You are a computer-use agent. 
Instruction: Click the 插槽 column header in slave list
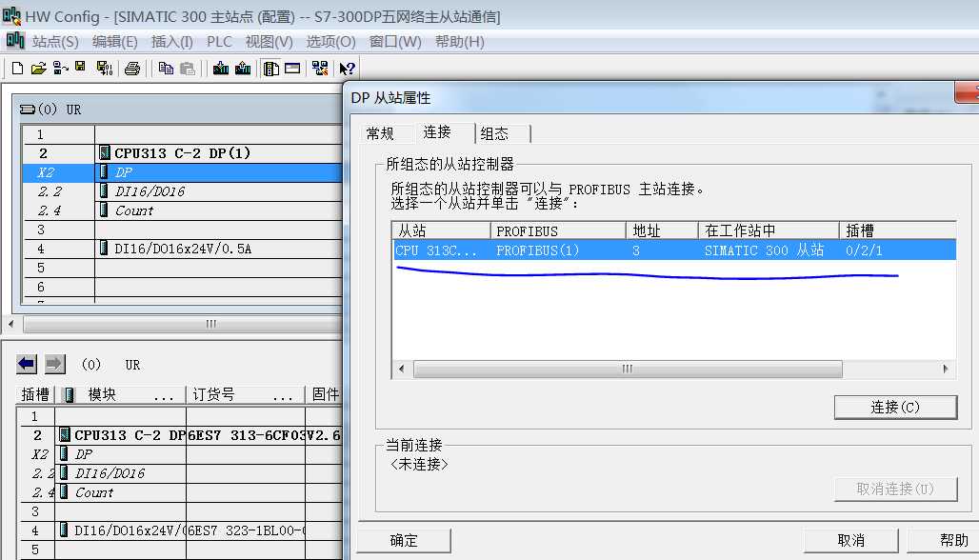tap(898, 230)
